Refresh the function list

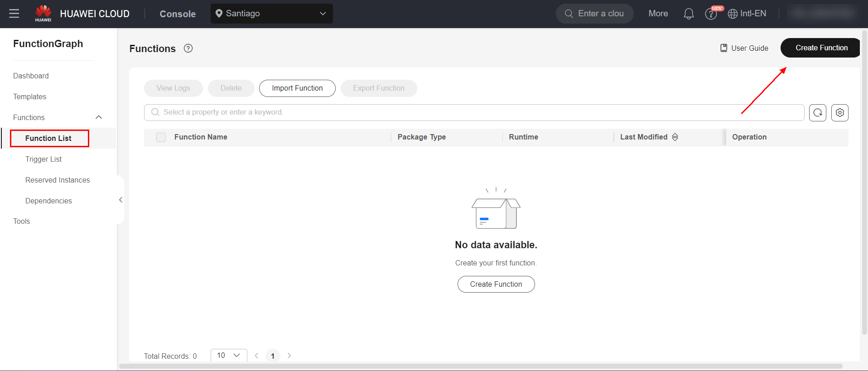(x=817, y=113)
